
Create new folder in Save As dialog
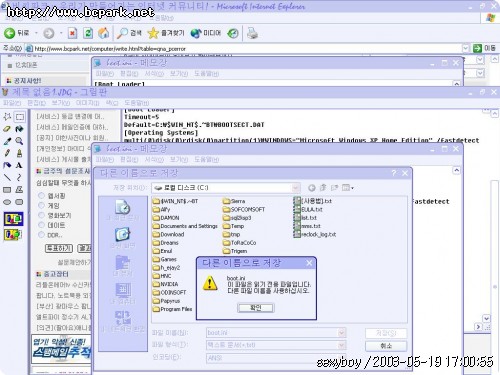[335, 188]
